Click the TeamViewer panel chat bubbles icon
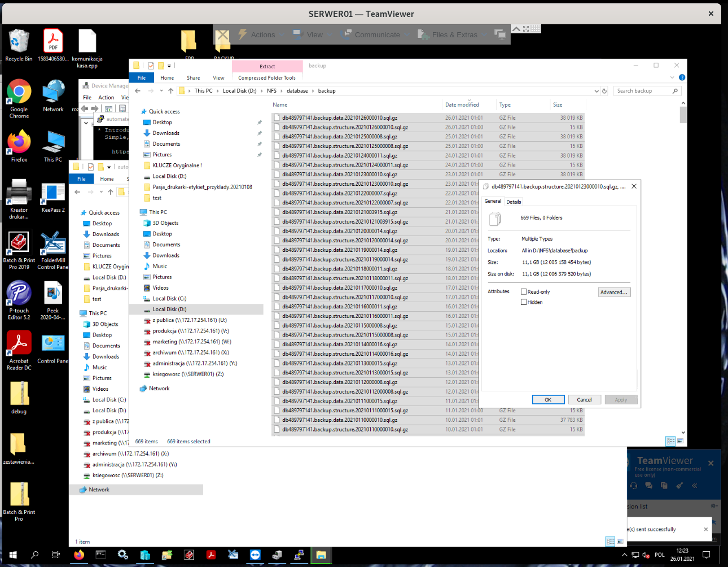The height and width of the screenshot is (567, 728). point(649,486)
